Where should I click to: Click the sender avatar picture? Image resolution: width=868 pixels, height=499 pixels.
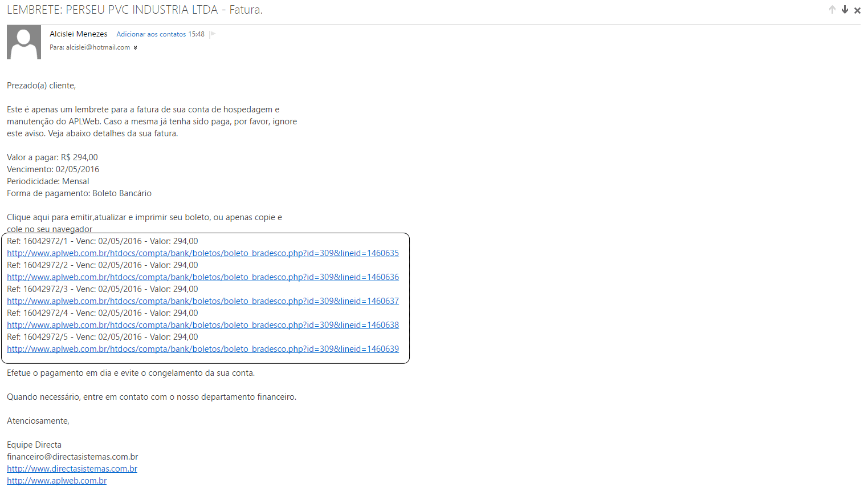[x=24, y=42]
